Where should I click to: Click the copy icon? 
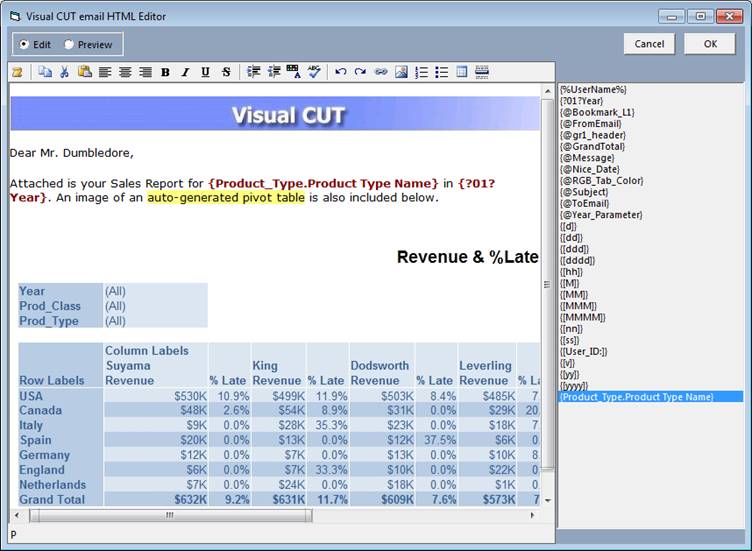coord(45,72)
